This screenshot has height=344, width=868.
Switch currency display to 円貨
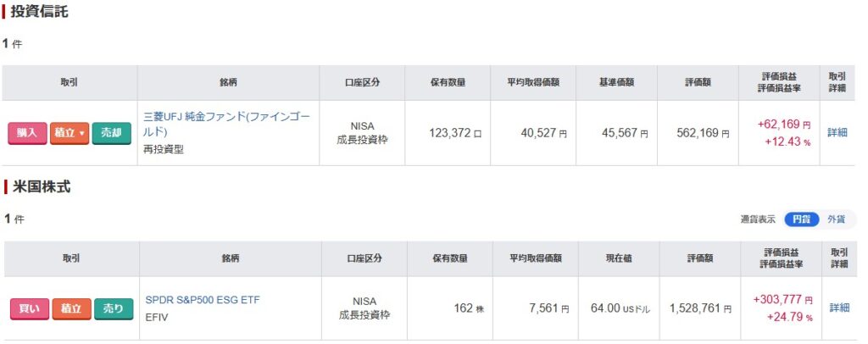tap(801, 219)
